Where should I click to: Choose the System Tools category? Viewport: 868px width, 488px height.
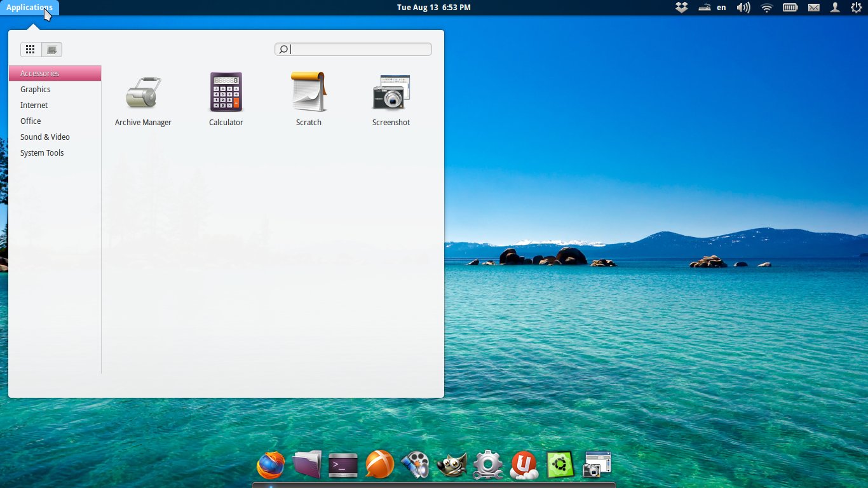42,153
